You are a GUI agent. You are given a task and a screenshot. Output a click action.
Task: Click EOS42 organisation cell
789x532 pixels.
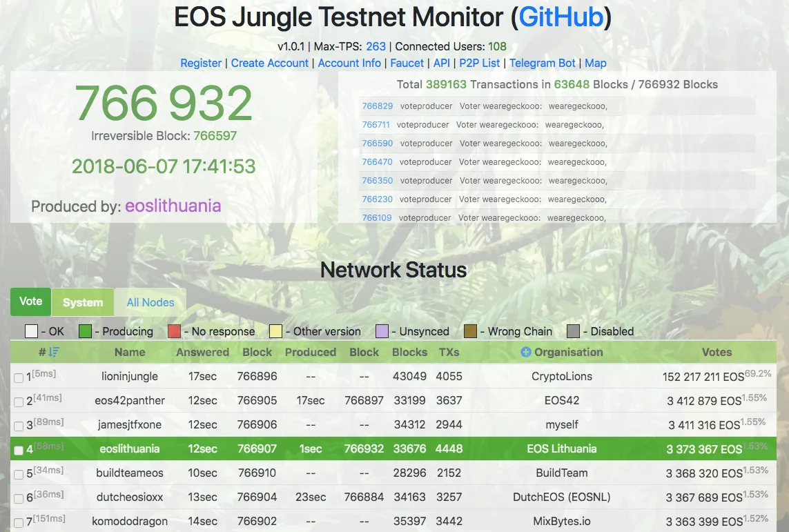tap(562, 400)
